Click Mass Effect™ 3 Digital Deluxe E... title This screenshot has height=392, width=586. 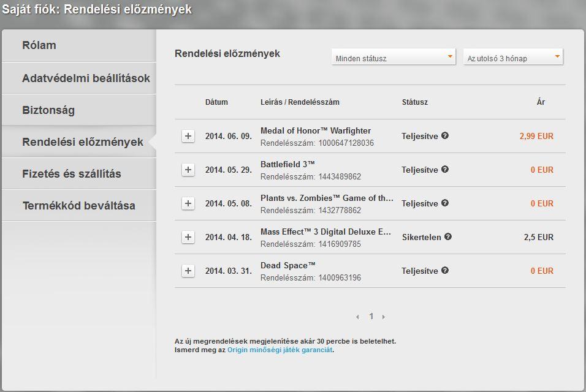coord(325,232)
